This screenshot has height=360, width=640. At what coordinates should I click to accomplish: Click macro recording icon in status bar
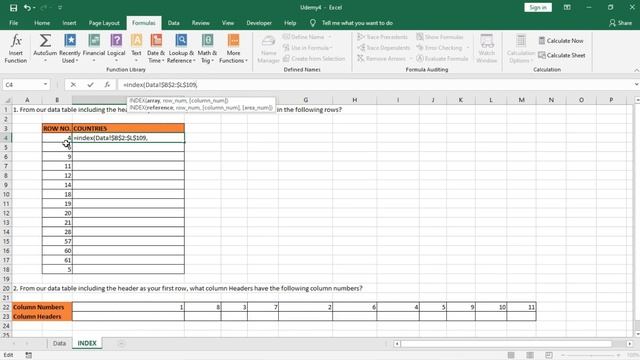click(29, 355)
